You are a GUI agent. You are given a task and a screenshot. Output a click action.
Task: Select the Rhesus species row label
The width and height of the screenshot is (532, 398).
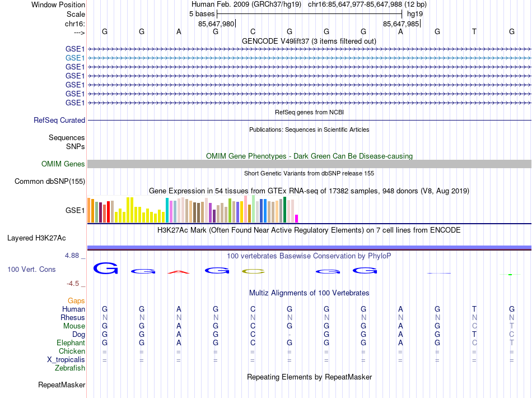[73, 317]
